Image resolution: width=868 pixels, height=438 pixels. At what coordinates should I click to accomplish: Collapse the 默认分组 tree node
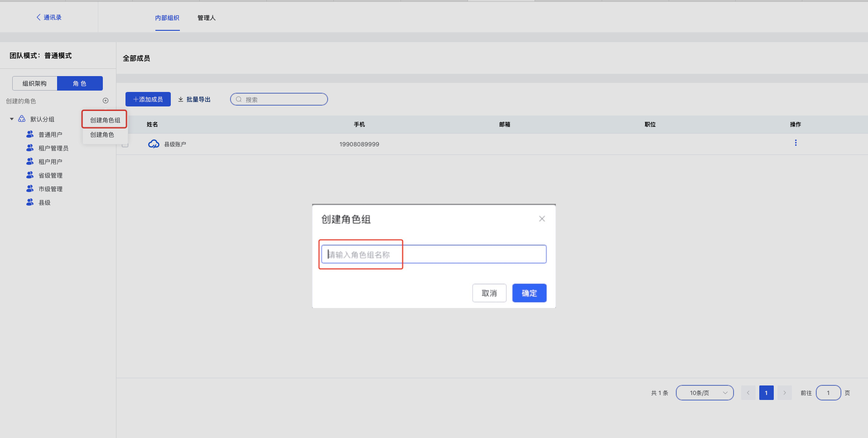pos(12,119)
